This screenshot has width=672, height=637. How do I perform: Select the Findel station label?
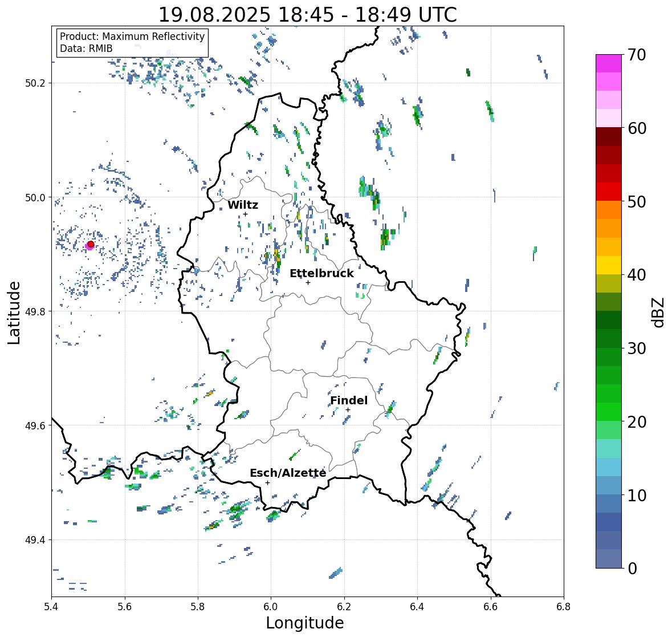(x=349, y=400)
